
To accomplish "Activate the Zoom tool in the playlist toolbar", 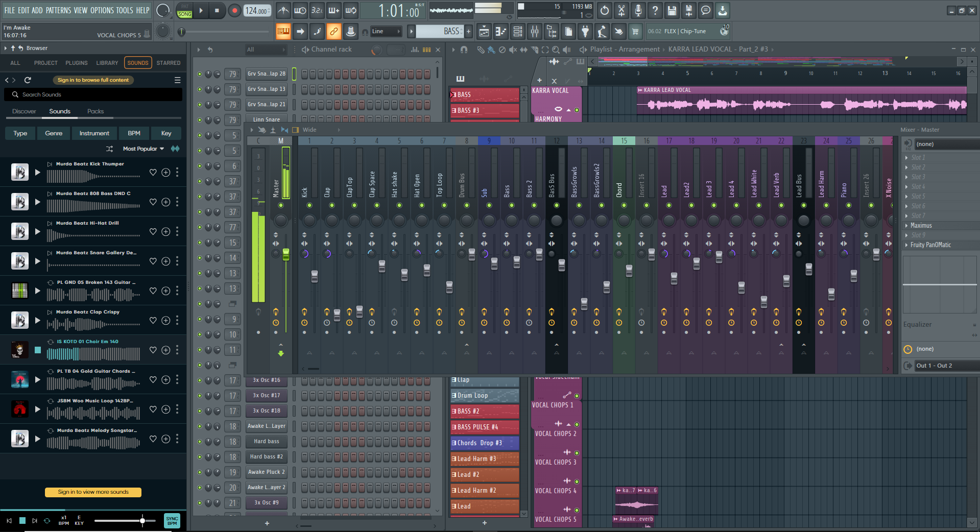I will (x=556, y=49).
